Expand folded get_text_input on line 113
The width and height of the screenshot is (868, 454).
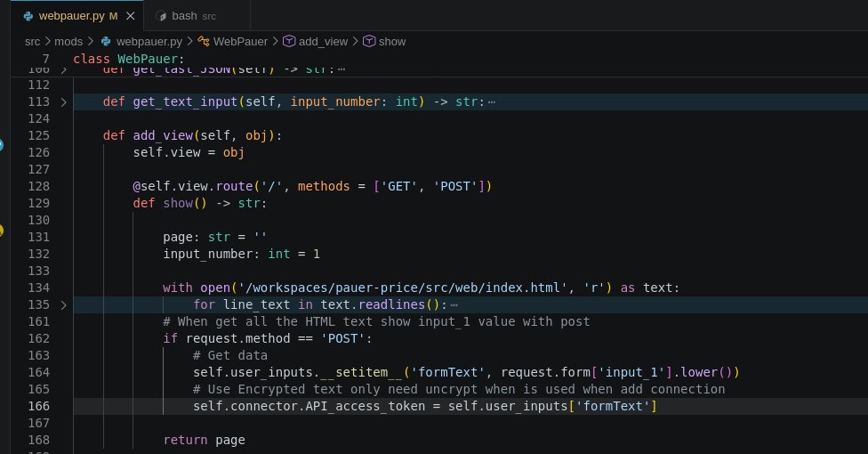tap(64, 102)
